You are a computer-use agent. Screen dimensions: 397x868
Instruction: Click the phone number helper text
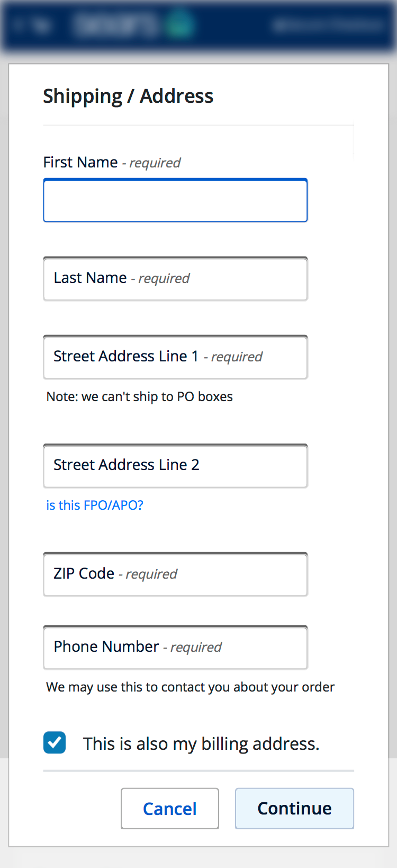pyautogui.click(x=190, y=686)
